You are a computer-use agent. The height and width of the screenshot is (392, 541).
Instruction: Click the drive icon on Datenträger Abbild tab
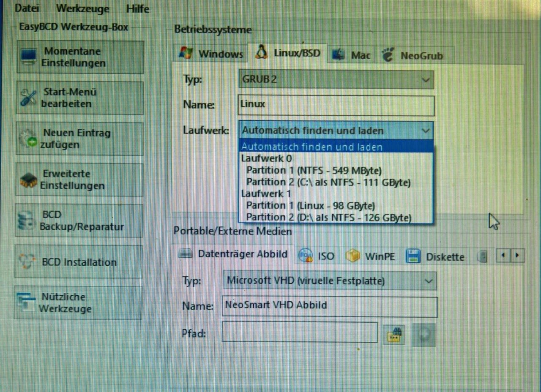[x=186, y=253]
